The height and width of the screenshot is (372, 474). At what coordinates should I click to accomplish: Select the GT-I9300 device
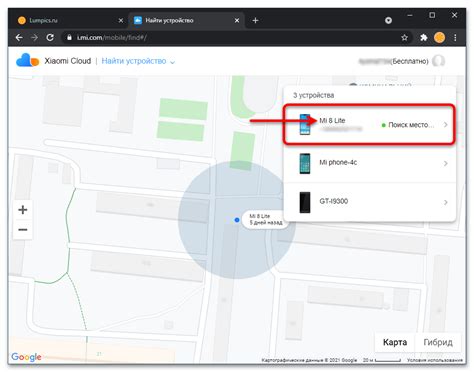tap(369, 202)
